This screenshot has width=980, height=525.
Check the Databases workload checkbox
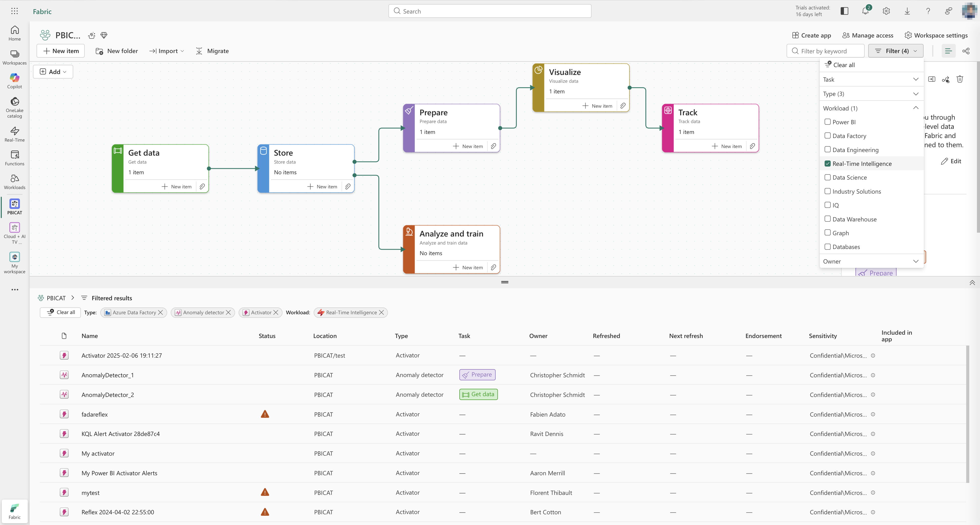tap(827, 246)
